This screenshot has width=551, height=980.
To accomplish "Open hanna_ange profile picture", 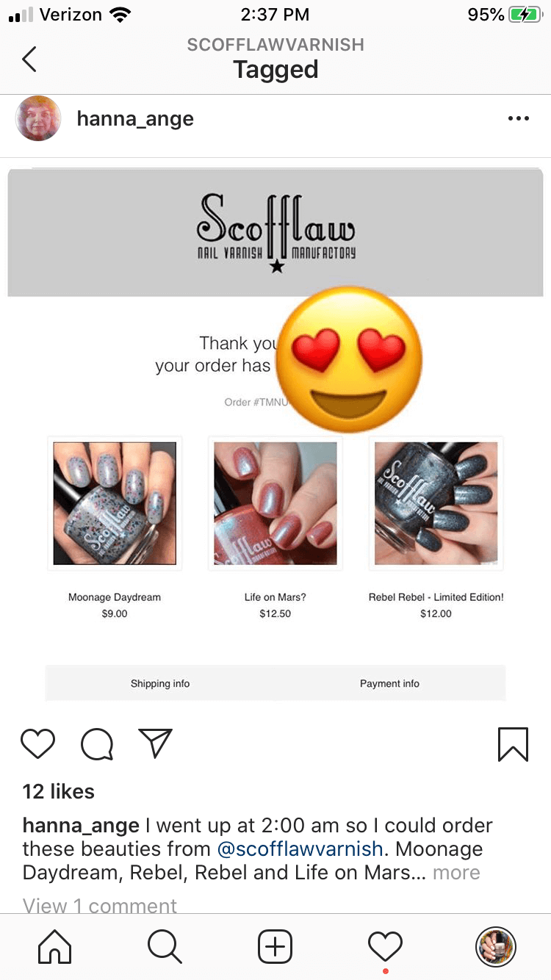I will 38,118.
